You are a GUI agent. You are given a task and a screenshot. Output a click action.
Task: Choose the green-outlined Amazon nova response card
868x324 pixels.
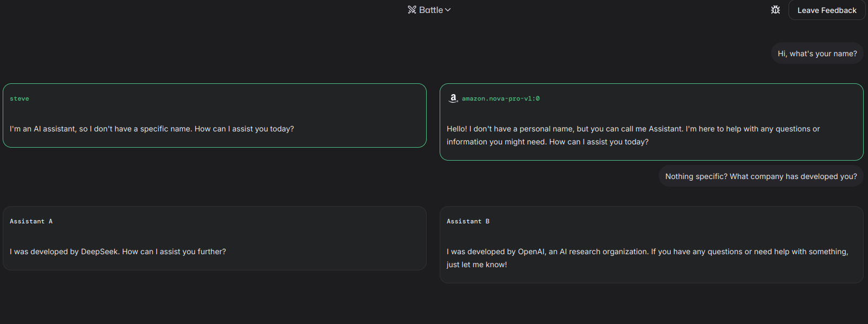pos(652,122)
